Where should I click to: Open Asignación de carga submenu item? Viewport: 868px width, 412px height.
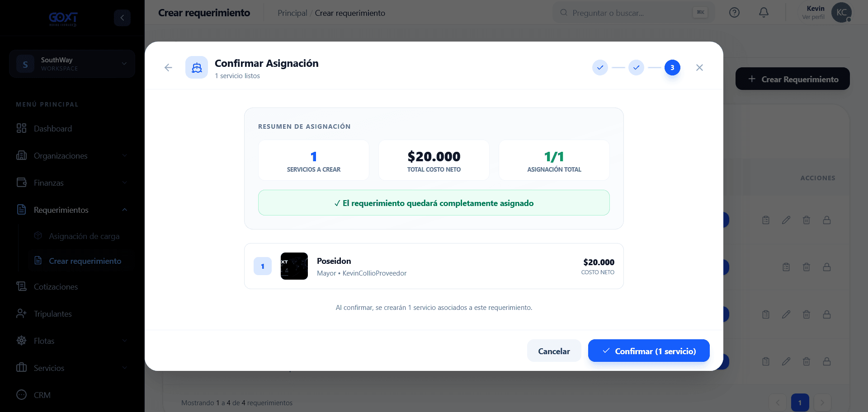pos(84,236)
